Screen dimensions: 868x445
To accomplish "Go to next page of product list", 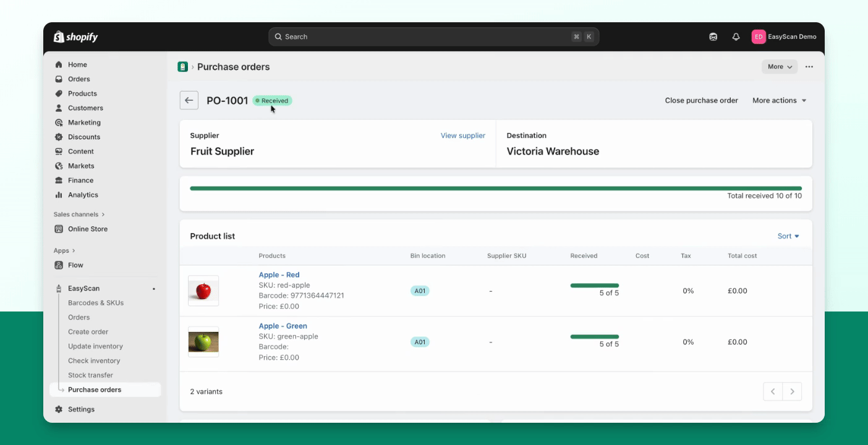I will (792, 391).
